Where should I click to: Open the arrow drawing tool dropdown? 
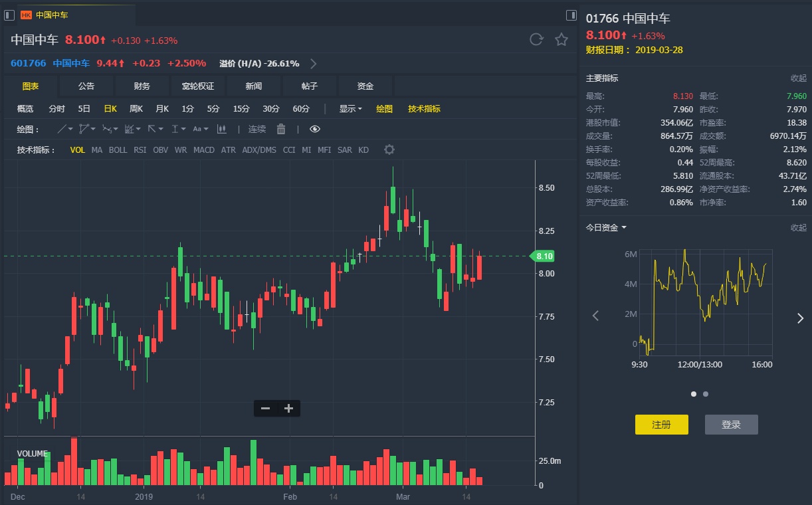[155, 129]
